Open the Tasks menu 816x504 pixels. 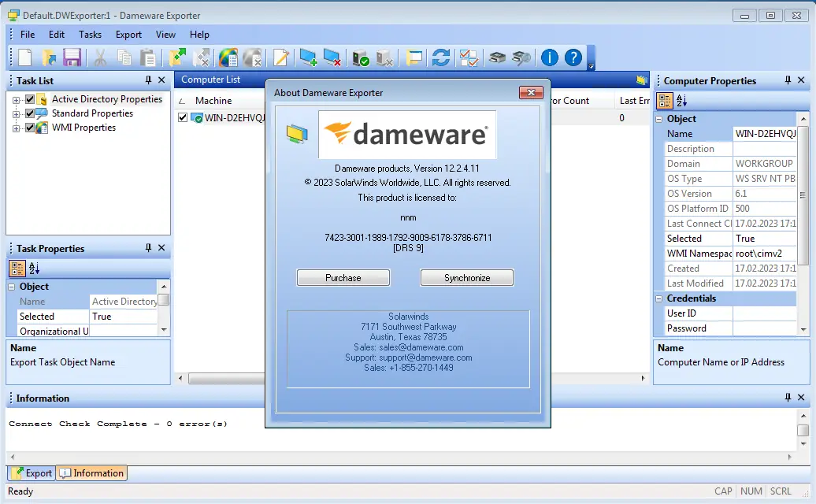pos(90,34)
